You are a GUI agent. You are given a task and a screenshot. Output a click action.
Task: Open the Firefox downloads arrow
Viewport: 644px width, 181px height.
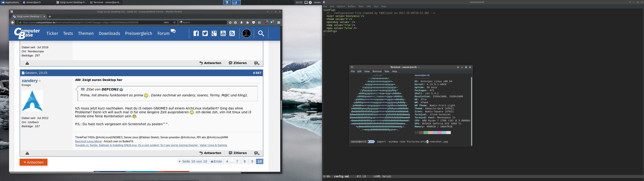click(x=241, y=22)
